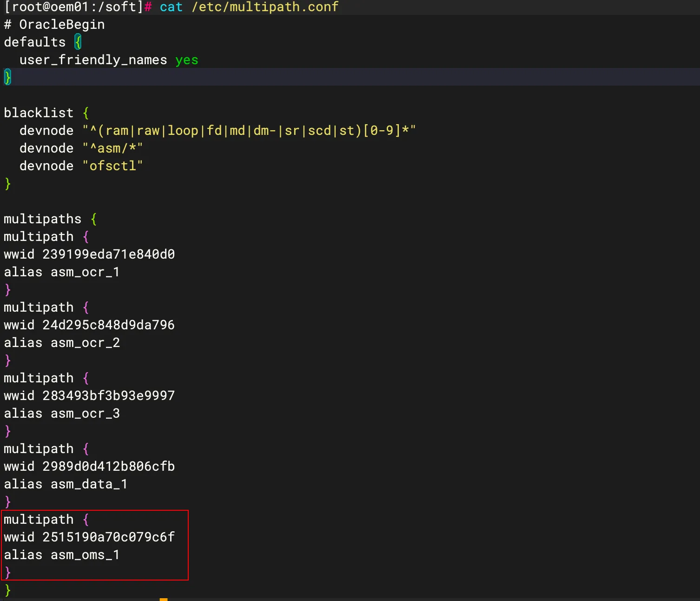
Task: Click the cat command in the prompt
Action: pos(171,7)
